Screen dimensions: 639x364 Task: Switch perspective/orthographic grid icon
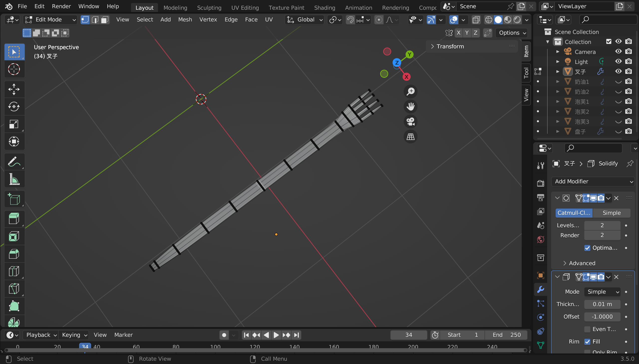(x=410, y=137)
